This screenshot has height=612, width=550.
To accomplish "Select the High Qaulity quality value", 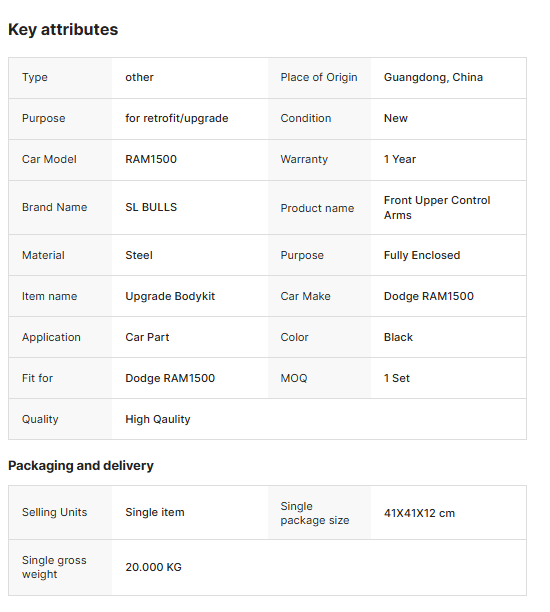I will [x=158, y=419].
